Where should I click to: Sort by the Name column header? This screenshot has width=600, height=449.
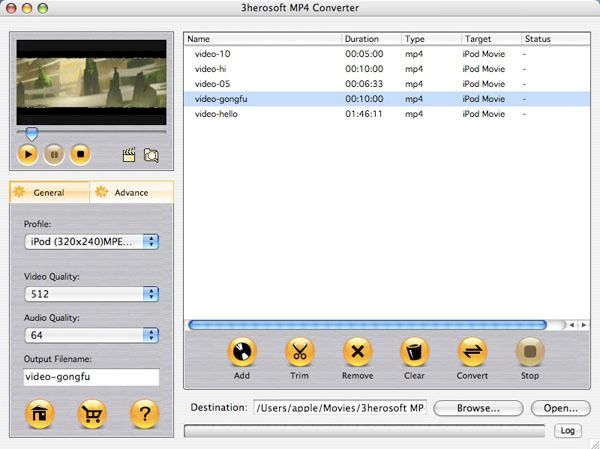263,39
